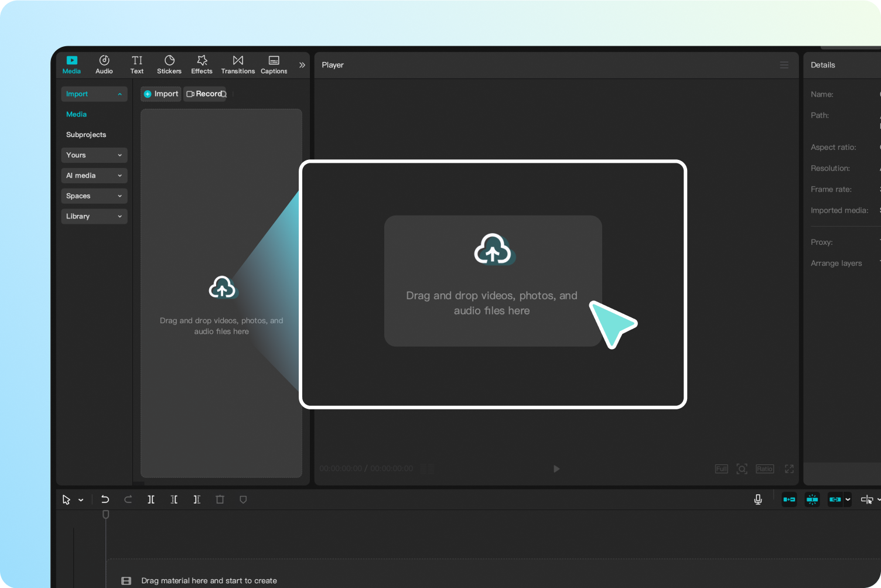Click the focus zoom icon in the Player
881x588 pixels.
coord(742,469)
